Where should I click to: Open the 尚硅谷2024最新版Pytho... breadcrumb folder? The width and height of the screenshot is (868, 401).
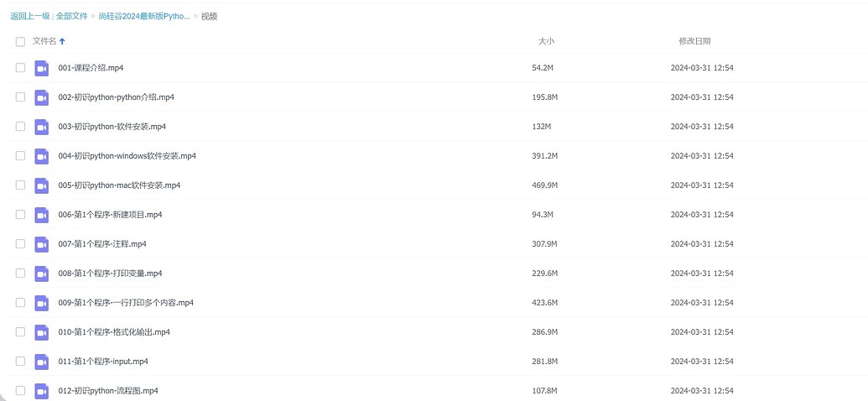(x=144, y=16)
